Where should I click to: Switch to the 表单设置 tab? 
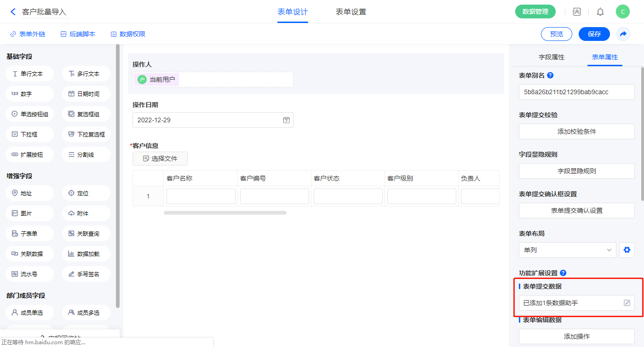point(351,12)
